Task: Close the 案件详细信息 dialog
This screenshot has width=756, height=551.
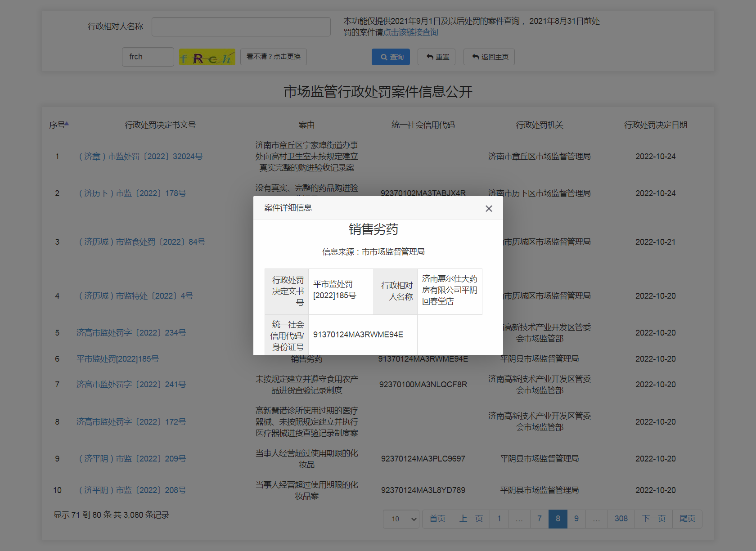Action: [489, 208]
